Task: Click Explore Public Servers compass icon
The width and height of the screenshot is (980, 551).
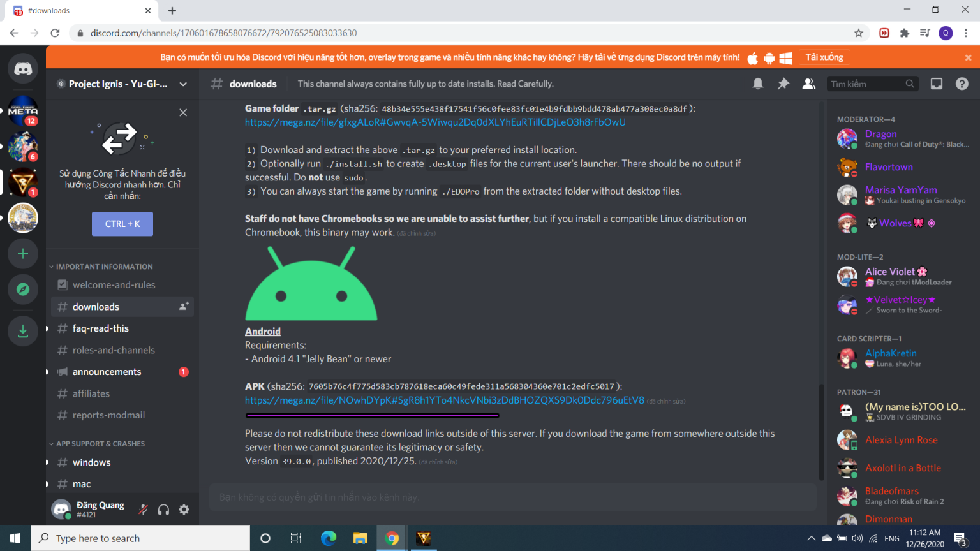Action: [x=23, y=290]
